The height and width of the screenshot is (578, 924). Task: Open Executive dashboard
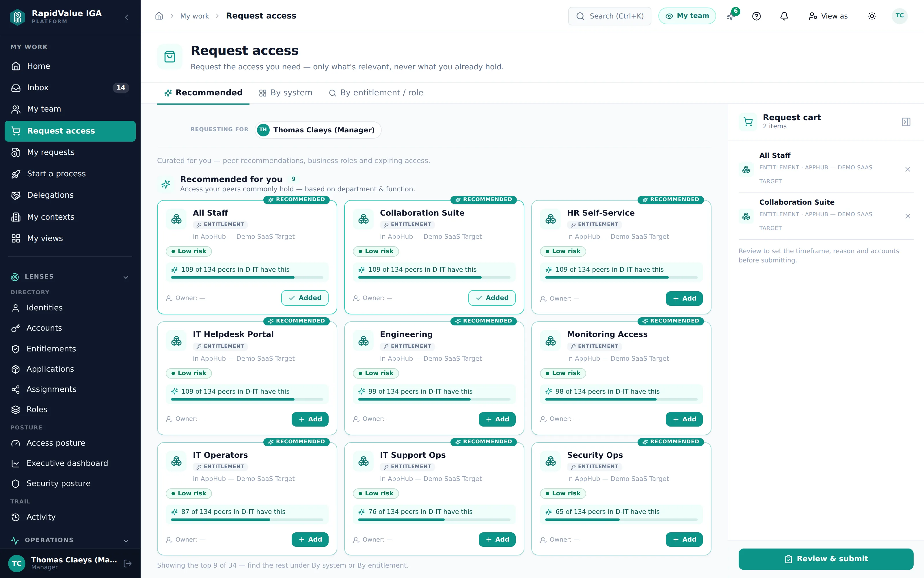tap(70, 463)
